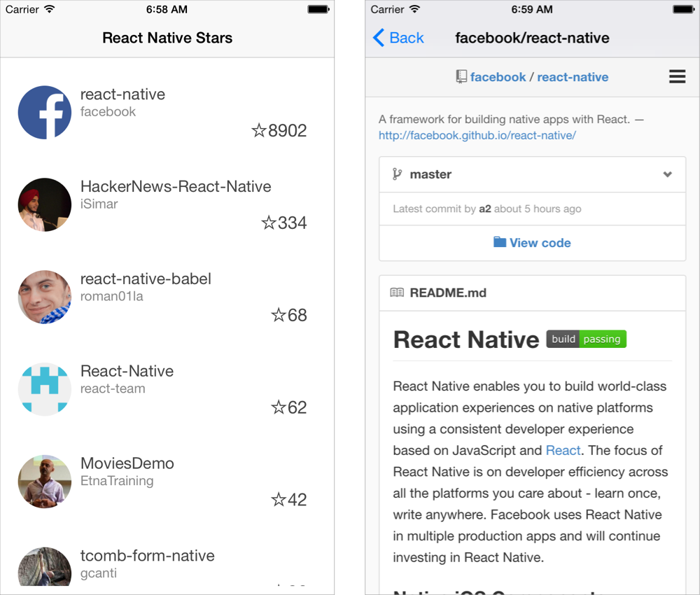Open the hamburger menu icon
This screenshot has height=595, width=700.
[x=677, y=77]
